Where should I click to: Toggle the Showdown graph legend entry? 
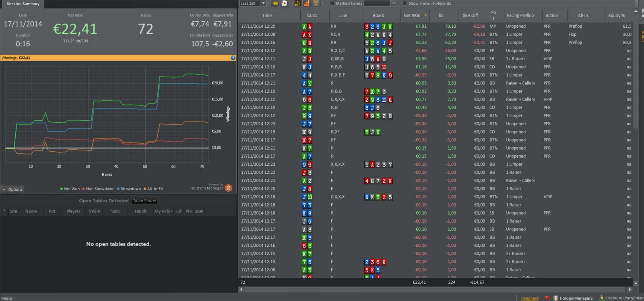[x=129, y=189]
